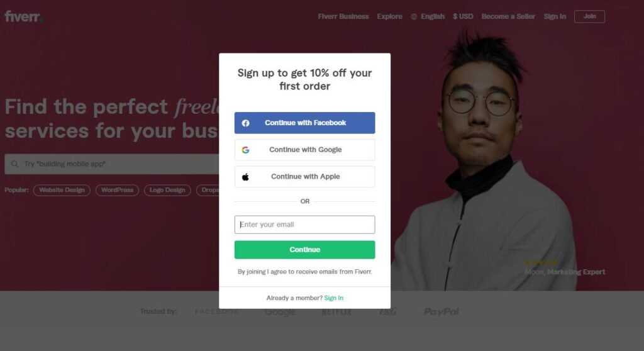The width and height of the screenshot is (644, 351).
Task: Click Continue with Facebook button
Action: click(305, 123)
